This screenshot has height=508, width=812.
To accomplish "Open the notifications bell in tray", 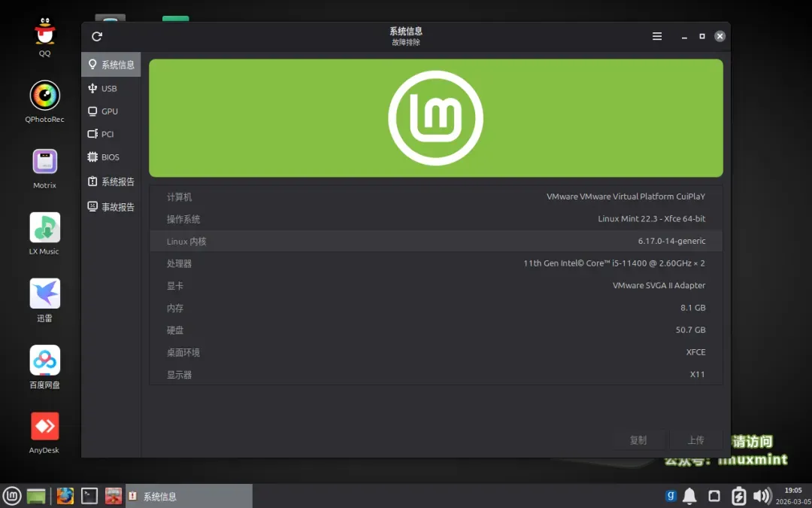I will tap(689, 496).
